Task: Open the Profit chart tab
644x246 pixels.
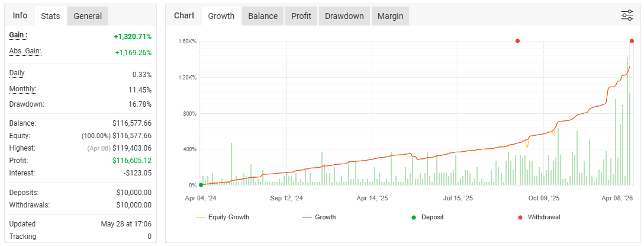Action: click(301, 16)
